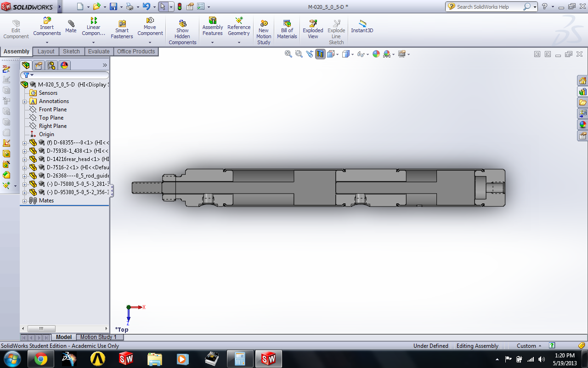Screen dimensions: 588x368
Task: Start a New Motion Study
Action: coord(264,32)
